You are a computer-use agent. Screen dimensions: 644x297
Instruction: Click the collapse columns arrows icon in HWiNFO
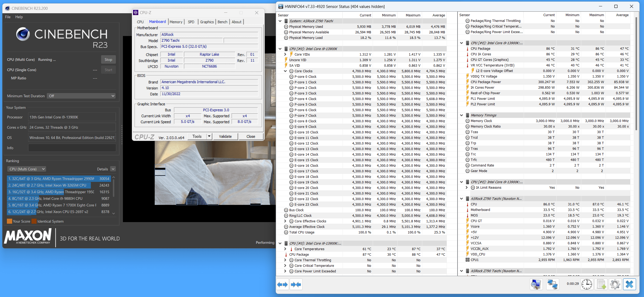pyautogui.click(x=296, y=285)
